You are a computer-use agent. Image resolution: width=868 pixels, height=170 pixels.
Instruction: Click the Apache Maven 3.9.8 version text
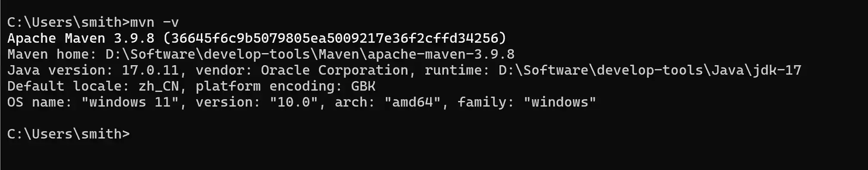pyautogui.click(x=81, y=38)
